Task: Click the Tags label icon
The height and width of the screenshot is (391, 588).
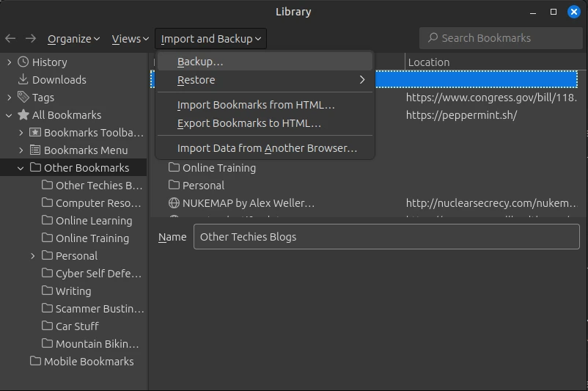Action: point(23,97)
